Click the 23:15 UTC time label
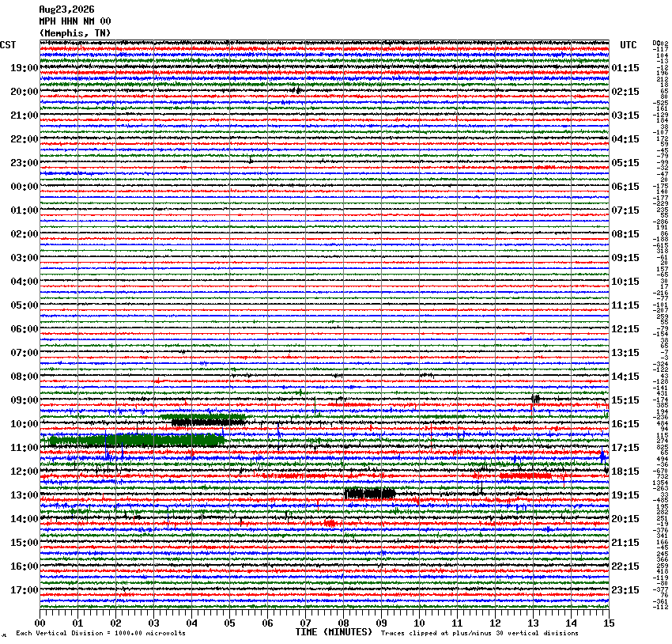The image size is (672, 644). [625, 590]
